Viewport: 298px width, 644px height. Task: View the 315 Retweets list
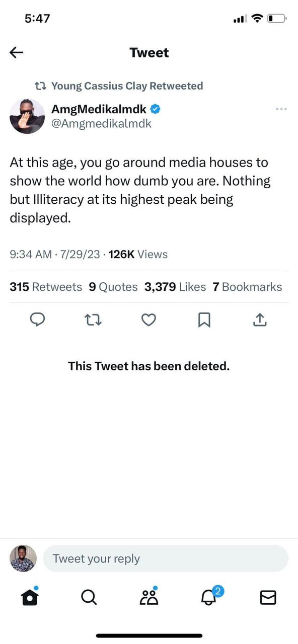(x=46, y=287)
